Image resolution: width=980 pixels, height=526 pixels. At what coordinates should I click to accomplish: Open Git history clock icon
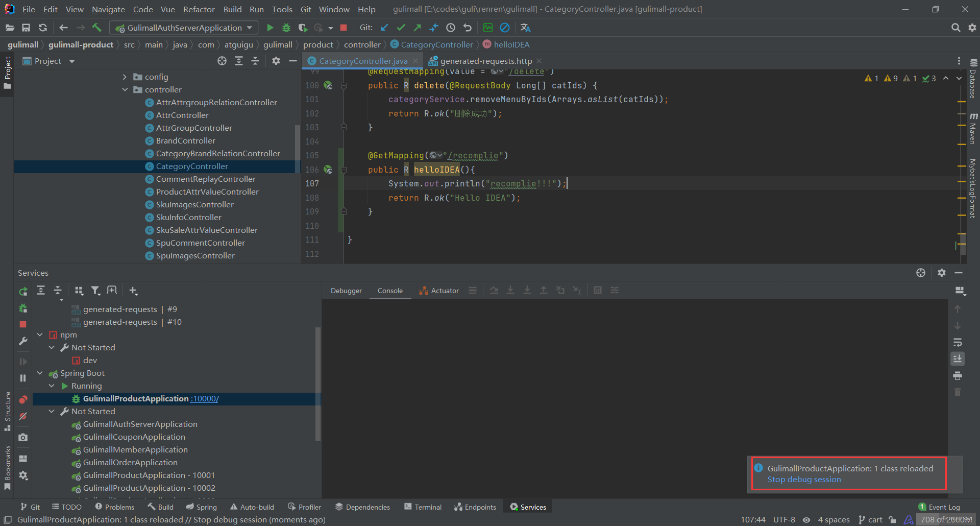coord(451,28)
